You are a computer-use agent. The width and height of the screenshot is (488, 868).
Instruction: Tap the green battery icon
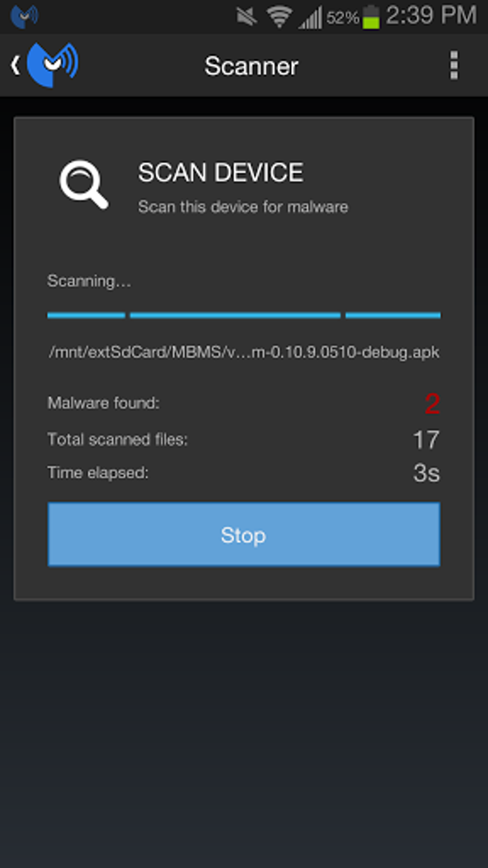point(371,17)
